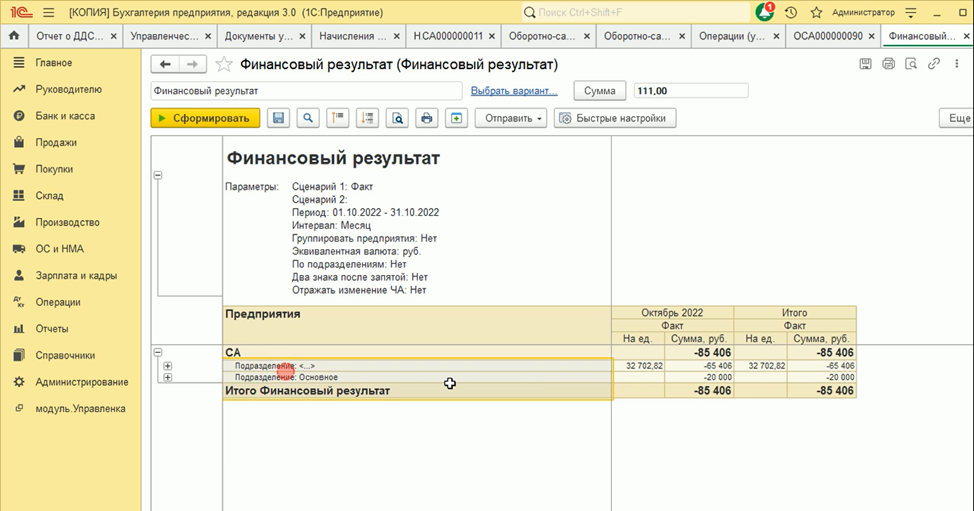
Task: Close the Отчет о ДДС tab
Action: (x=114, y=37)
